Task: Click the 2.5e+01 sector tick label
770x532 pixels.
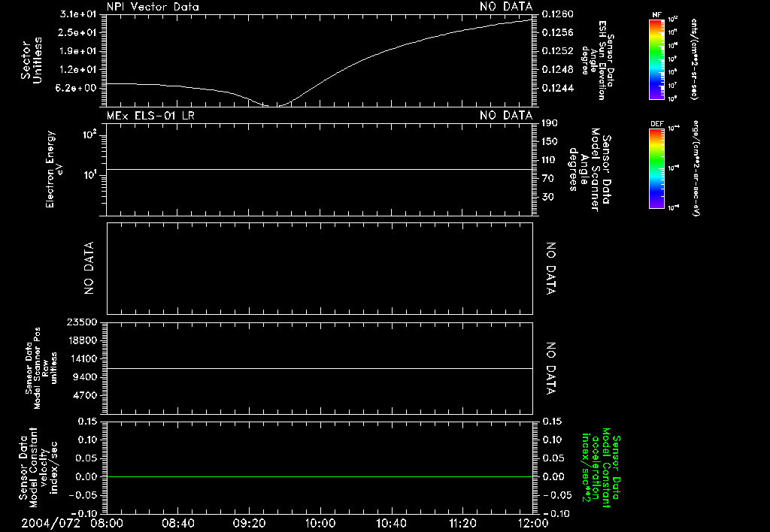Action: [78, 32]
